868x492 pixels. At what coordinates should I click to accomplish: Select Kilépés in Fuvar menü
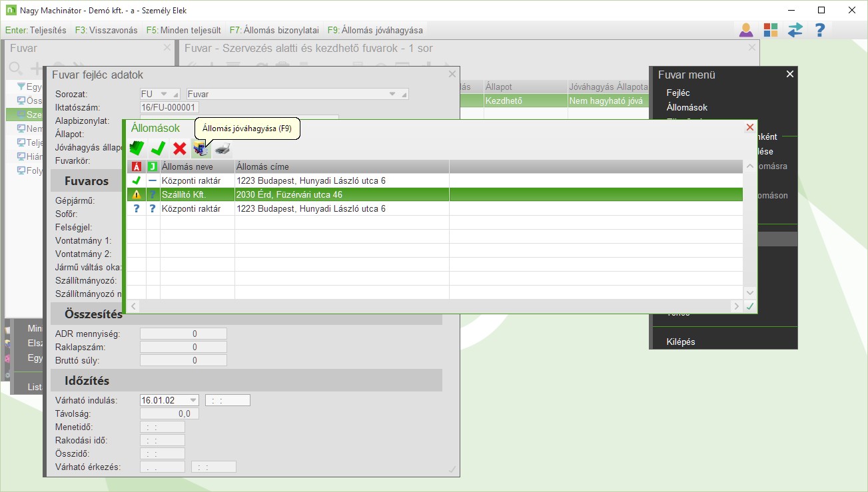[681, 342]
